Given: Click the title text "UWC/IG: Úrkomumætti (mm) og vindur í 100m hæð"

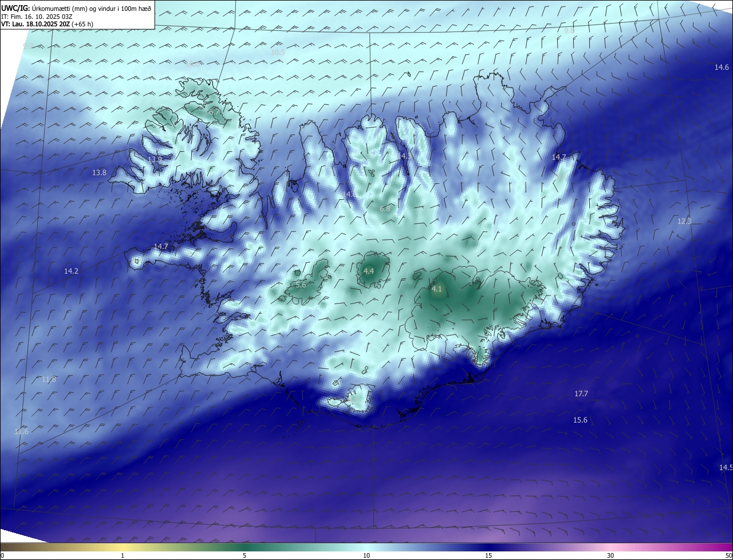Looking at the screenshot, I should 76,8.
